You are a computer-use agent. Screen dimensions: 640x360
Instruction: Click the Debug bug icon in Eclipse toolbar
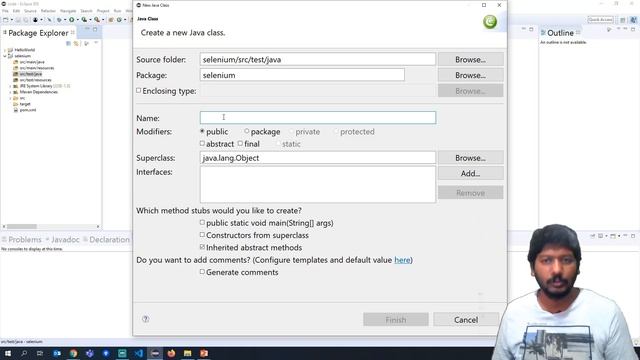[59, 20]
